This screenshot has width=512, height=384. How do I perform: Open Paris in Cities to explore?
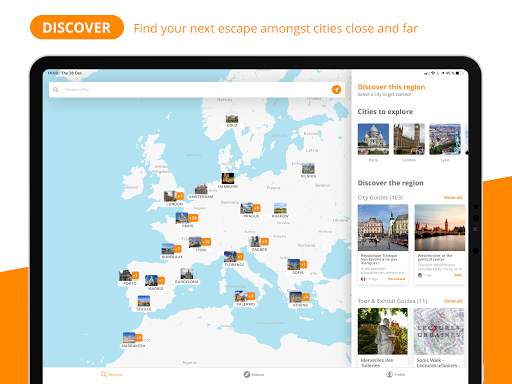(373, 142)
